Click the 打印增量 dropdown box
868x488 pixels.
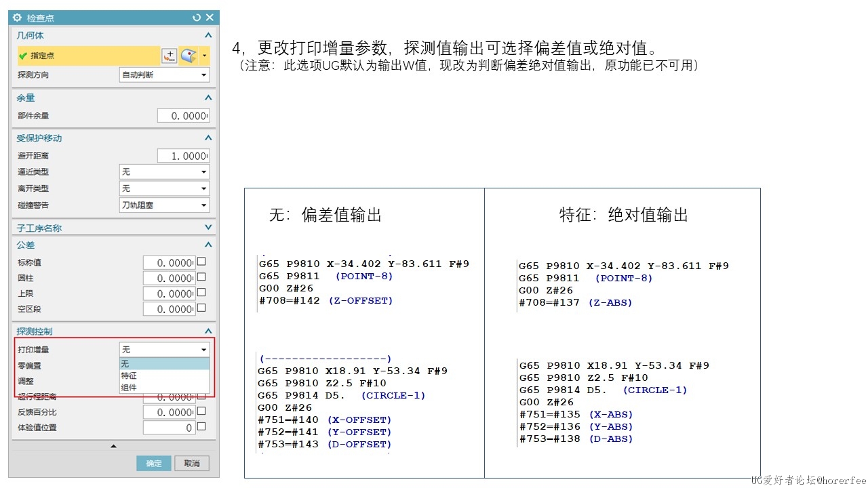coord(164,350)
